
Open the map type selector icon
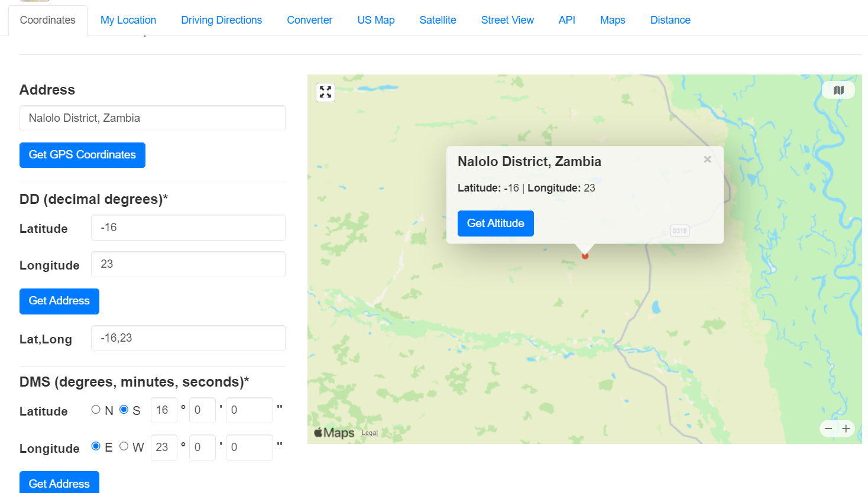[x=838, y=90]
